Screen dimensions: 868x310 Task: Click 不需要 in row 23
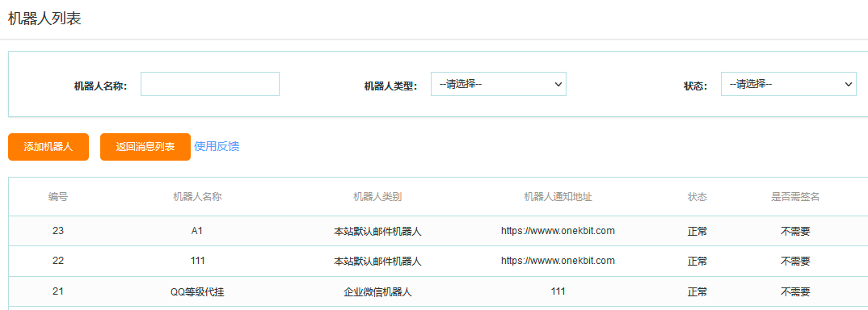coord(795,232)
